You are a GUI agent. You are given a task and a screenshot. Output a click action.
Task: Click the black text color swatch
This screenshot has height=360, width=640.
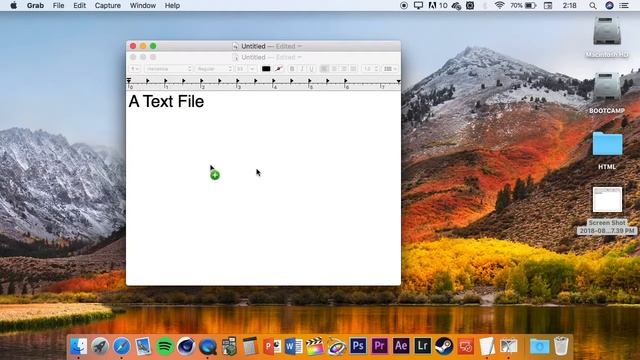pos(266,69)
